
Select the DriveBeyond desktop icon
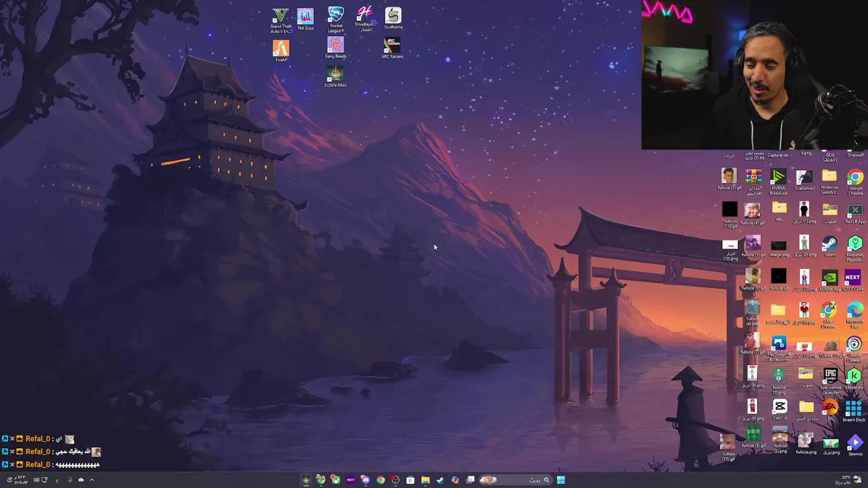point(365,19)
